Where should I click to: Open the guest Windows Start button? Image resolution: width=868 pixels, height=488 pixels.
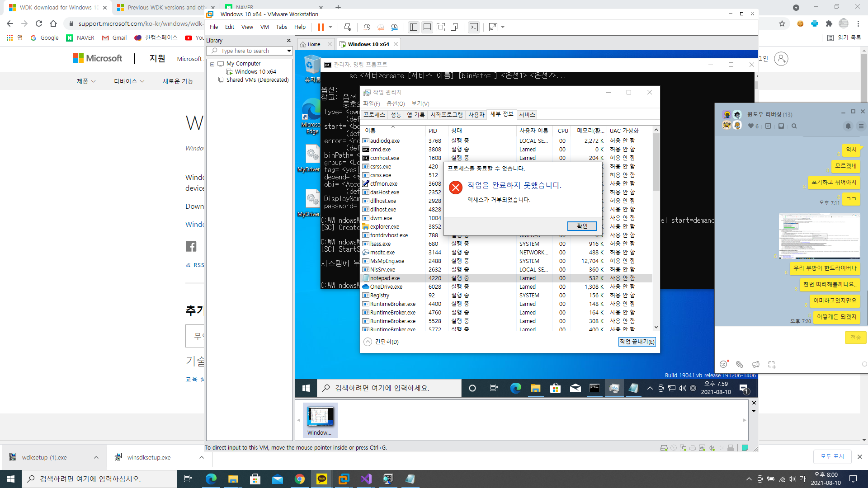pyautogui.click(x=306, y=388)
